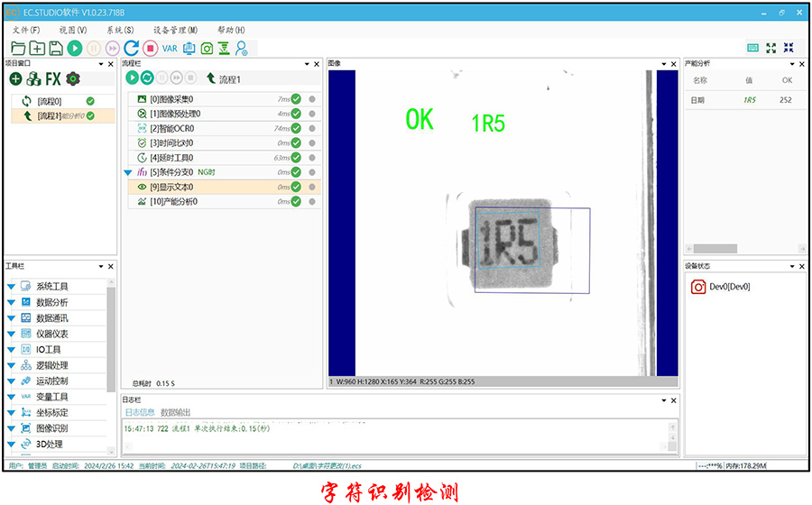Expand the 图像识别 tool category
Screen dimensions: 812x505
point(12,428)
